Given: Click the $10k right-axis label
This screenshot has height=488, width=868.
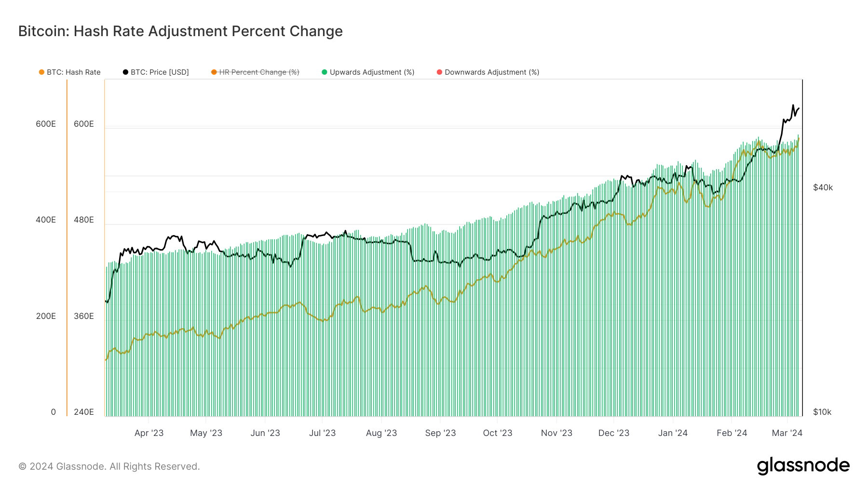Looking at the screenshot, I should [x=822, y=412].
